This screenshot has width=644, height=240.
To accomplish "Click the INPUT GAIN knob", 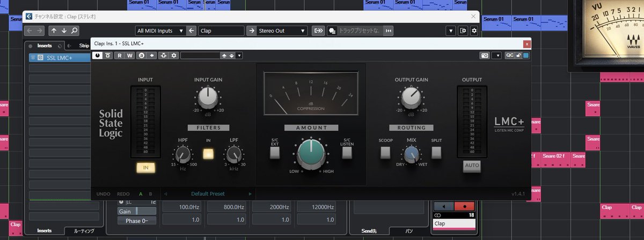I will tap(208, 97).
